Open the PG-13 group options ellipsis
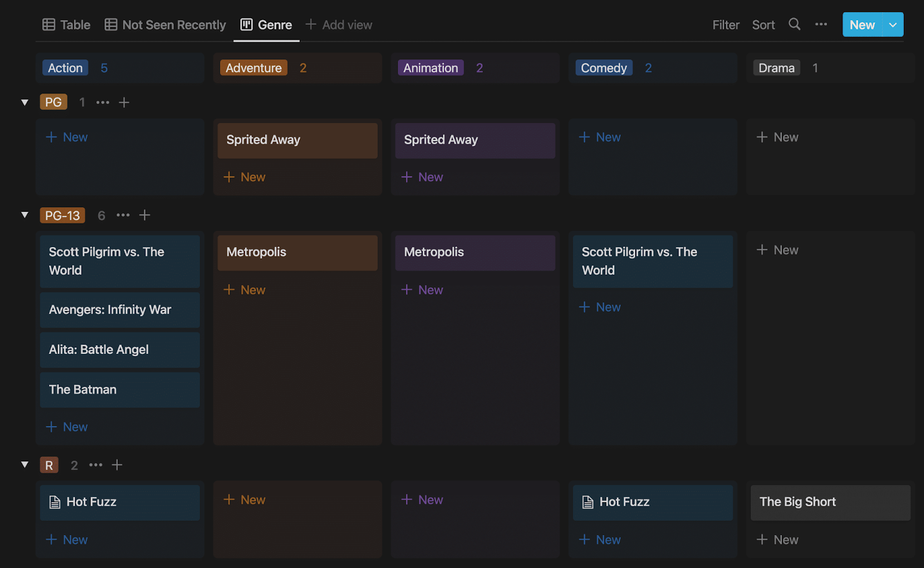The height and width of the screenshot is (568, 924). pyautogui.click(x=123, y=215)
